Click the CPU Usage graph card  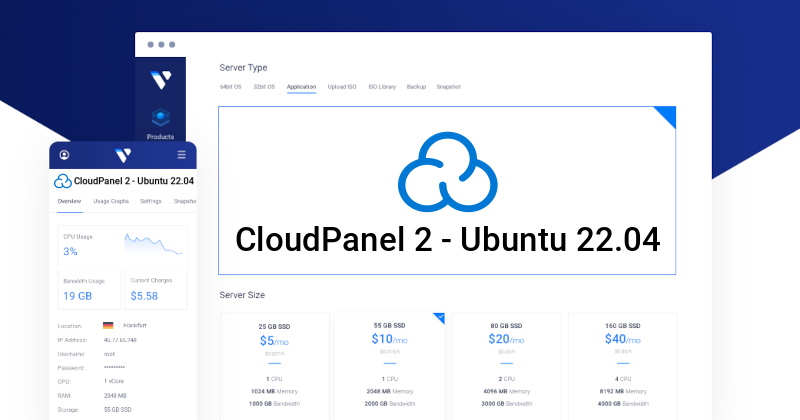[x=123, y=245]
